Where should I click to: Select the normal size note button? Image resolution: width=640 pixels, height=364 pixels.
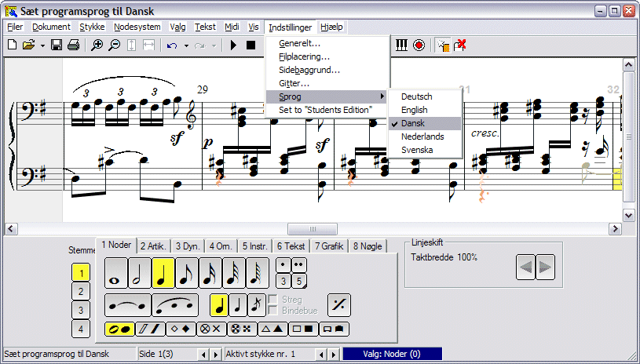(219, 305)
